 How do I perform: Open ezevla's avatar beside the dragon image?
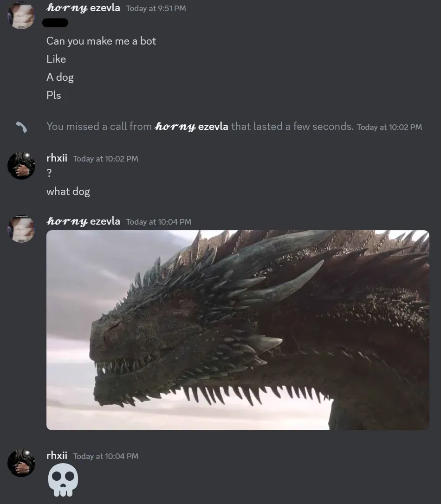(x=21, y=228)
